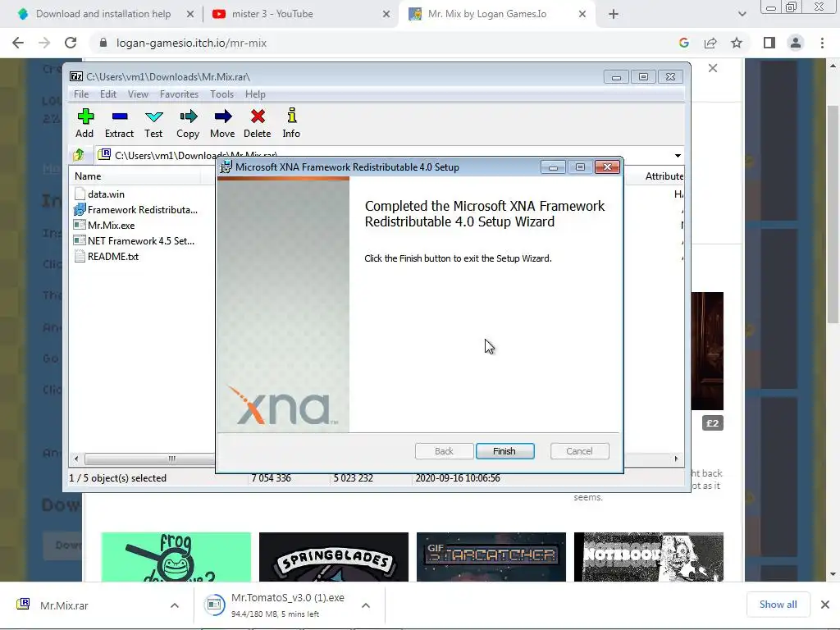Expand Mr.Mix.rar download options

(x=175, y=605)
